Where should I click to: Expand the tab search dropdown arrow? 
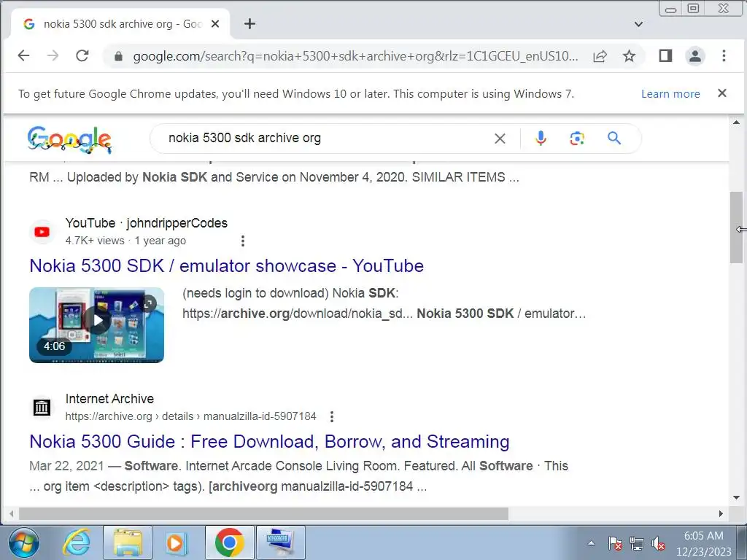pyautogui.click(x=639, y=24)
